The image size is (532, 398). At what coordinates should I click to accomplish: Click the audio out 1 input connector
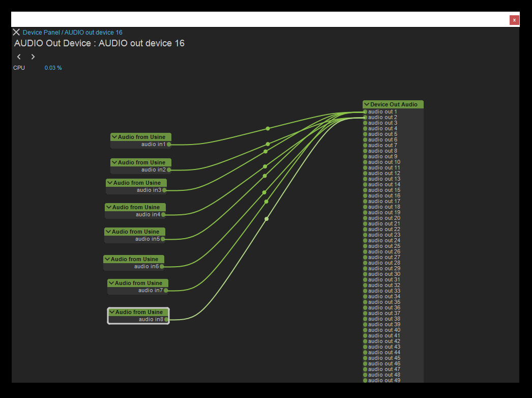coord(365,112)
